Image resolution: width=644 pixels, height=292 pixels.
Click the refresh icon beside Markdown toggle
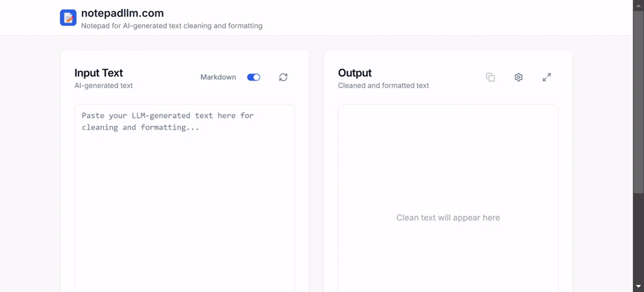(283, 77)
